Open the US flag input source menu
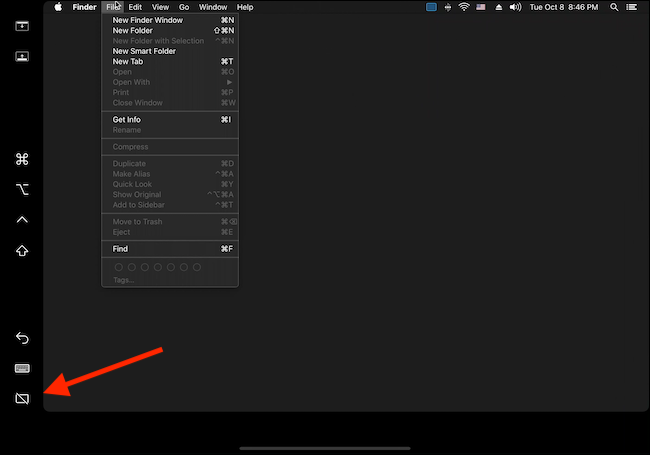This screenshot has height=455, width=650. [480, 7]
